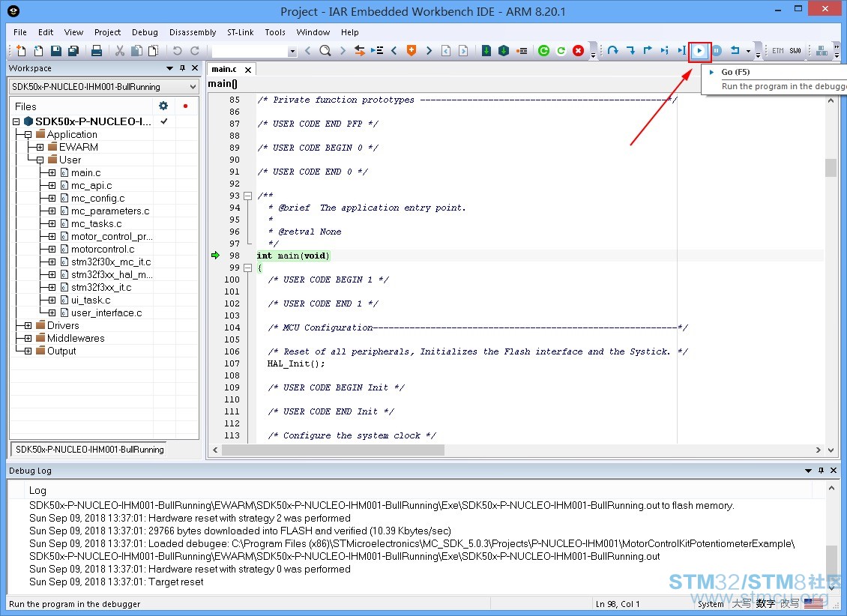This screenshot has width=847, height=616.
Task: Click the Step Into debug icon
Action: [630, 51]
